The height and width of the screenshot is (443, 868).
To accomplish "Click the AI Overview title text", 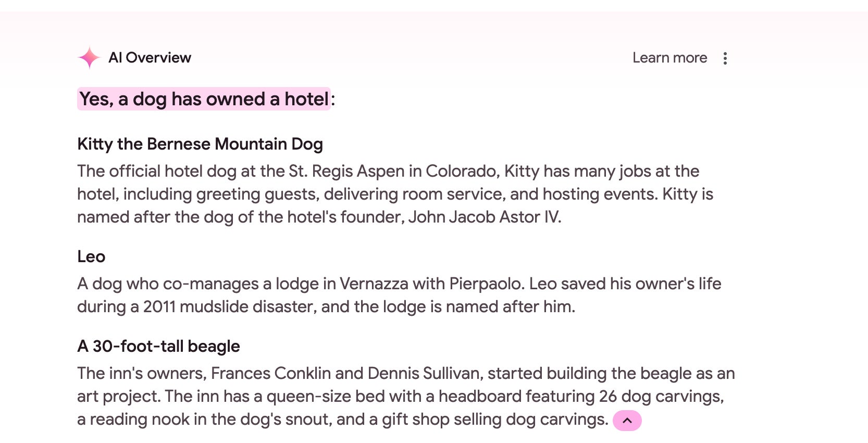I will coord(150,58).
